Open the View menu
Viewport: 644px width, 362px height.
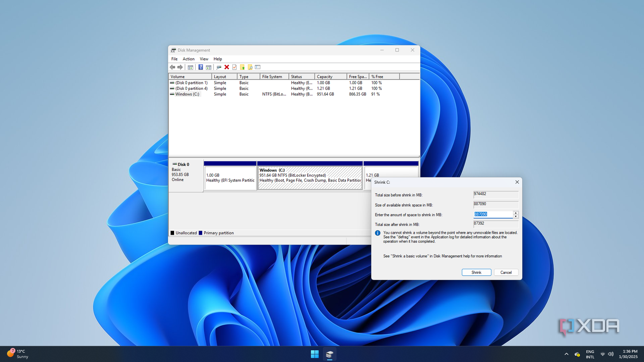(204, 59)
